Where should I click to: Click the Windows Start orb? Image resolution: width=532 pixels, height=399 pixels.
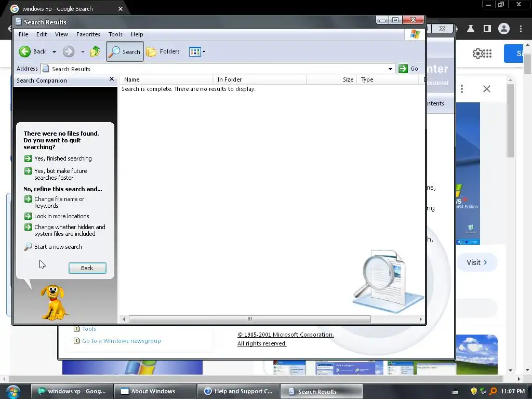[12, 392]
